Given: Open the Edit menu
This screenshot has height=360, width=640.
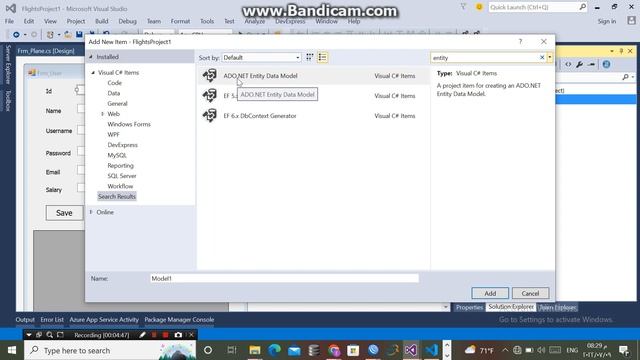Looking at the screenshot, I should click(29, 21).
